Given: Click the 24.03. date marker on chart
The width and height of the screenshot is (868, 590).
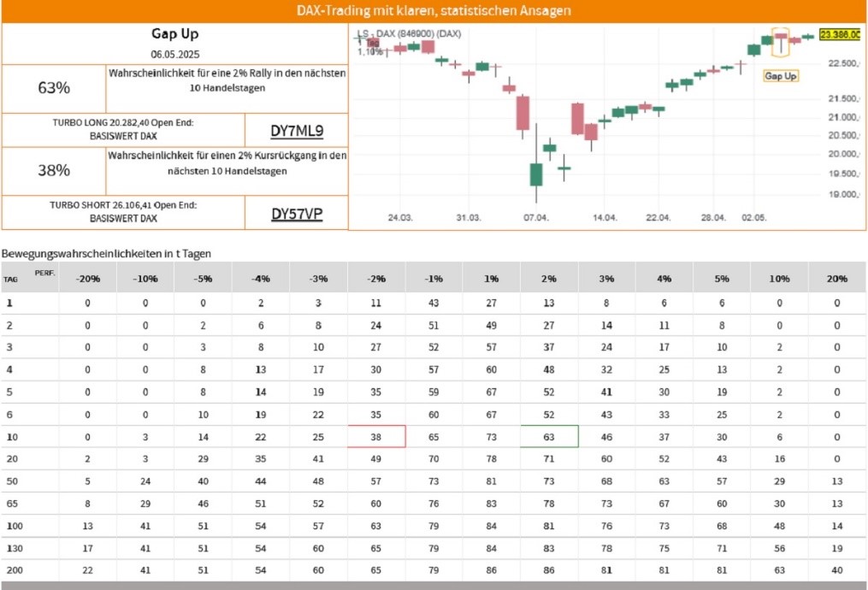Looking at the screenshot, I should (399, 217).
